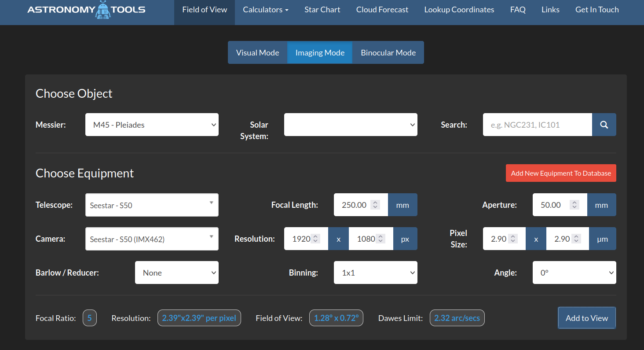This screenshot has width=644, height=350.
Task: Click the Choose Equipment heading
Action: [84, 173]
